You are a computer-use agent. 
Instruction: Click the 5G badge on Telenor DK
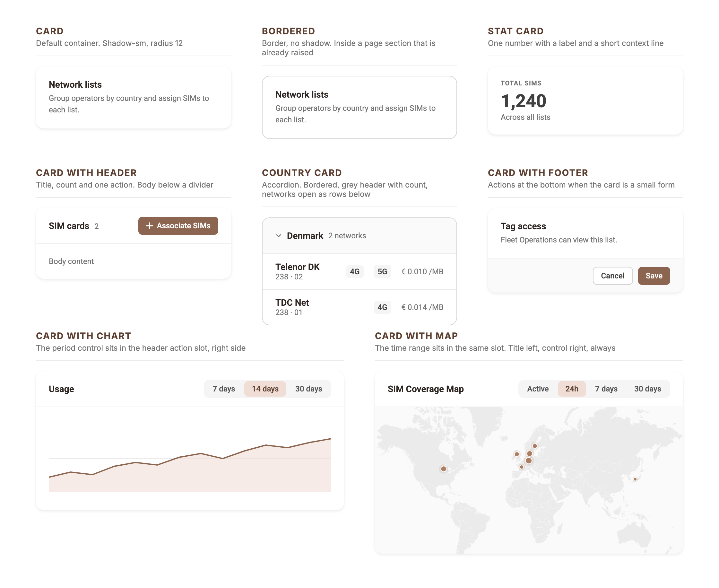click(x=382, y=272)
